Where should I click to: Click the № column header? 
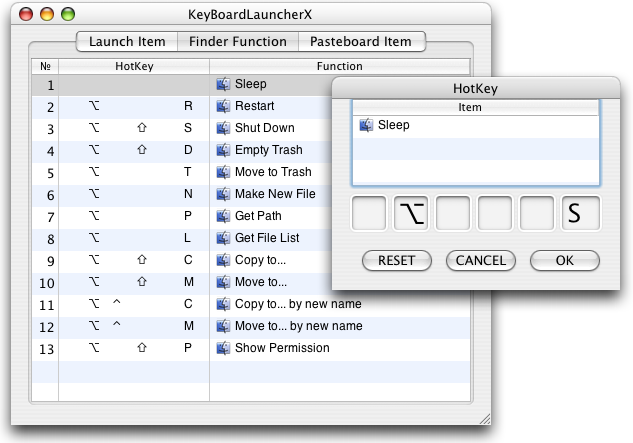[x=45, y=66]
